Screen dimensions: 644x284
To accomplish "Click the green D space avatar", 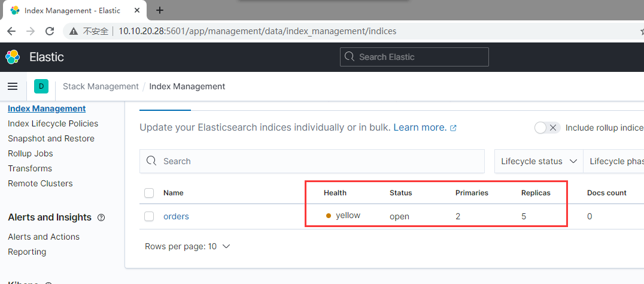I will tap(41, 86).
